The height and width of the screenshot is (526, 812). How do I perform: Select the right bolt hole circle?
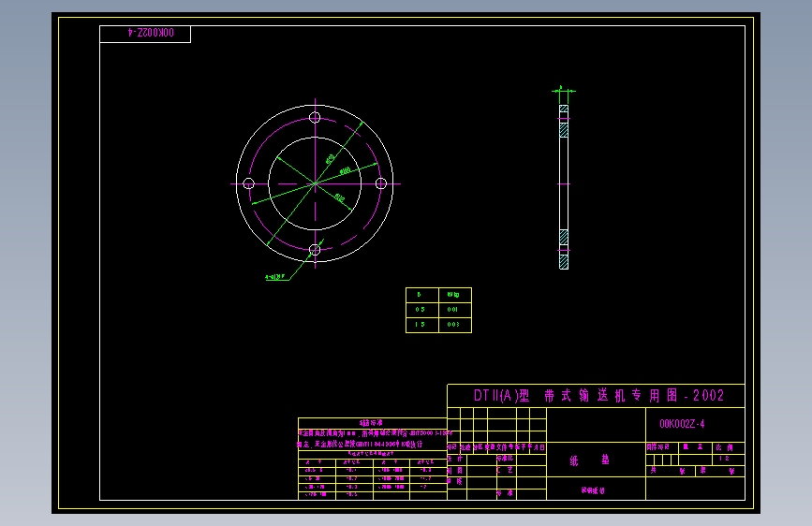(x=381, y=183)
